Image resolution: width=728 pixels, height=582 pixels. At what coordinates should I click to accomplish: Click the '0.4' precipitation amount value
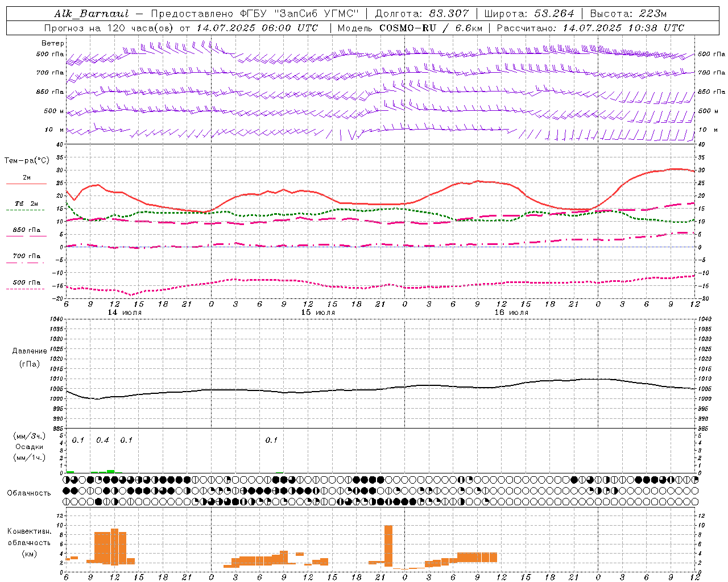click(x=102, y=440)
